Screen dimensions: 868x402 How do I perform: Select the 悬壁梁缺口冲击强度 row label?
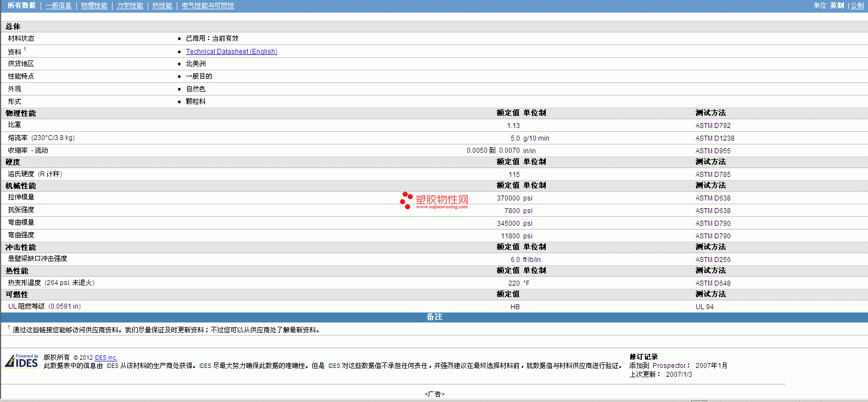click(37, 259)
